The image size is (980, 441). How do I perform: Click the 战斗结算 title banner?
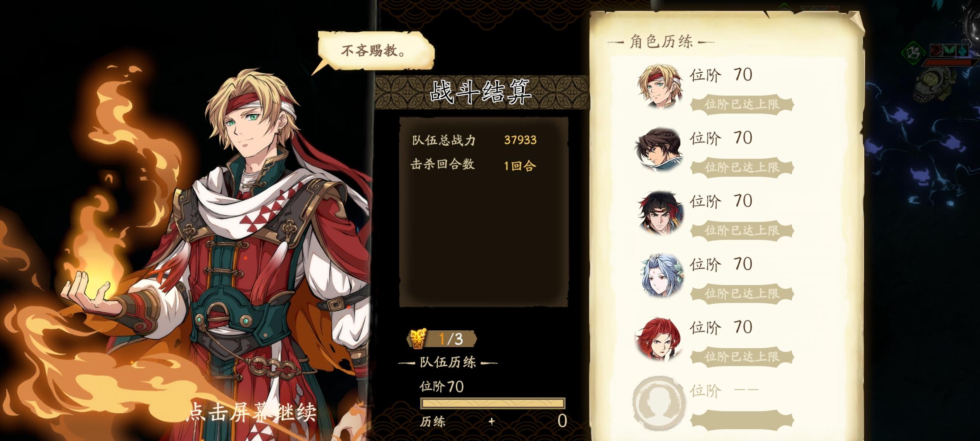[481, 92]
